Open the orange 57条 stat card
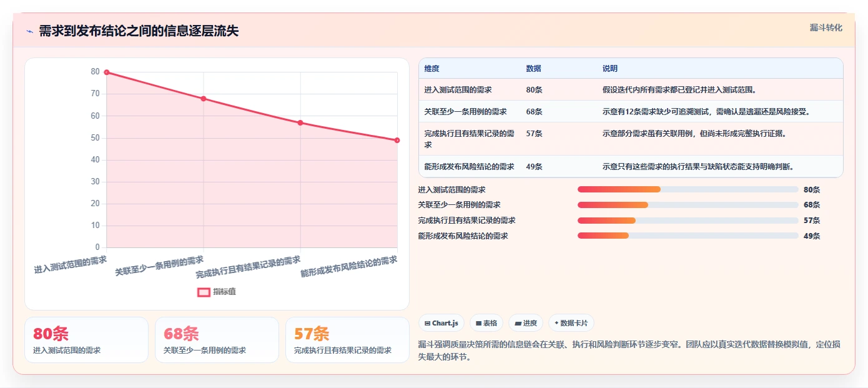 point(347,340)
